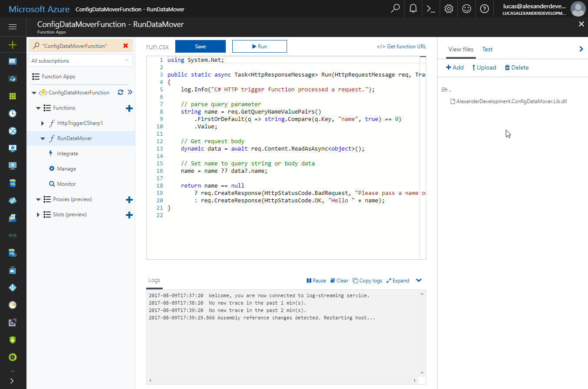Clear the logs output

[x=339, y=281]
